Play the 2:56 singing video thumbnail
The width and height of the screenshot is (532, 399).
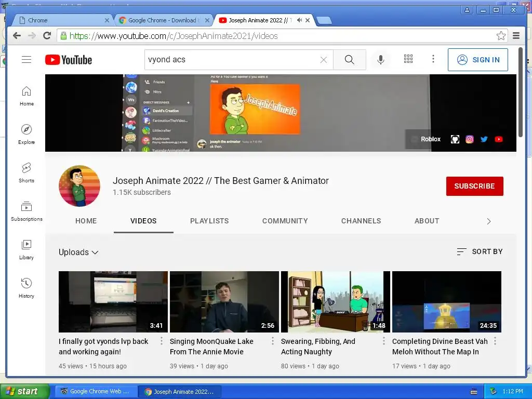[x=224, y=302]
